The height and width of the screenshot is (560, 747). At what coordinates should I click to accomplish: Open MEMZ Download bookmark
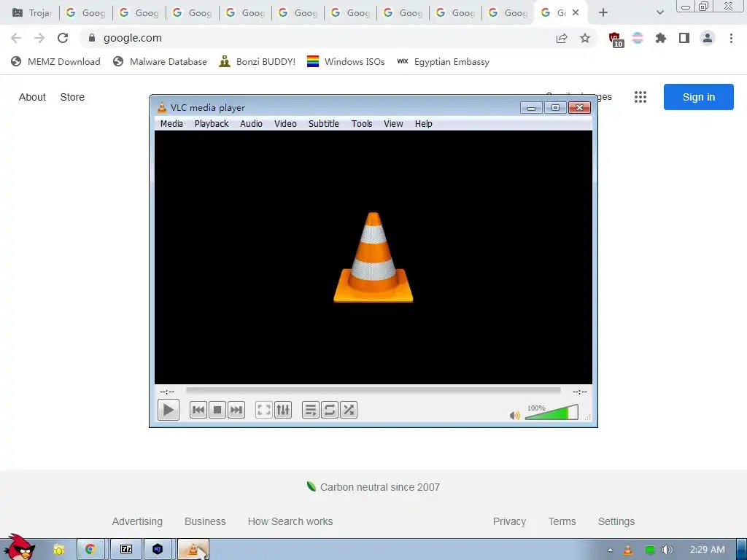55,62
